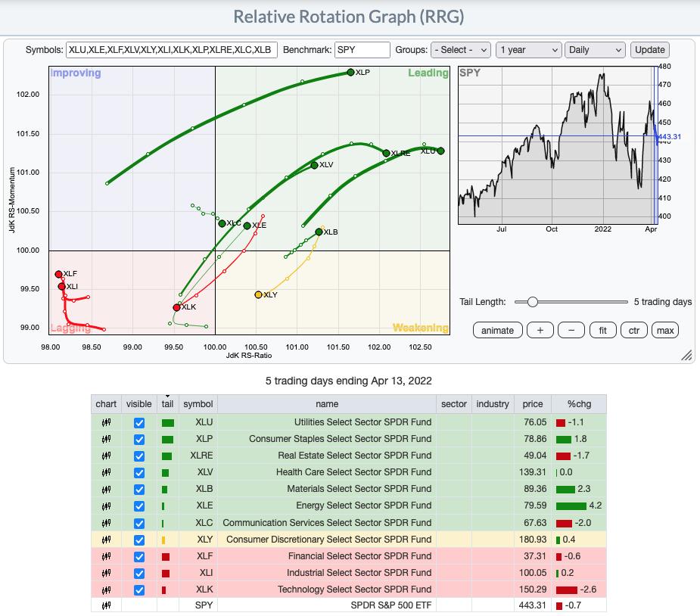Uncheck visibility for XLU
The image size is (700, 616).
(x=139, y=423)
